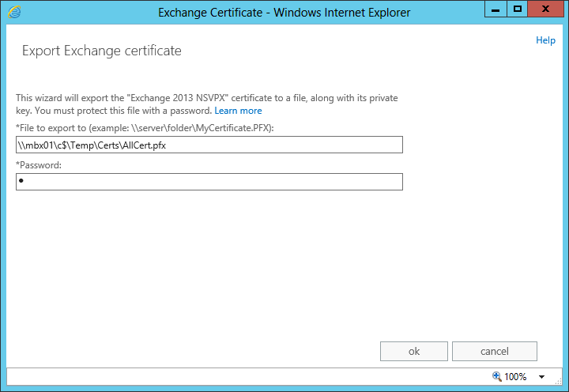Minimize the Exchange Certificate window

(496, 9)
